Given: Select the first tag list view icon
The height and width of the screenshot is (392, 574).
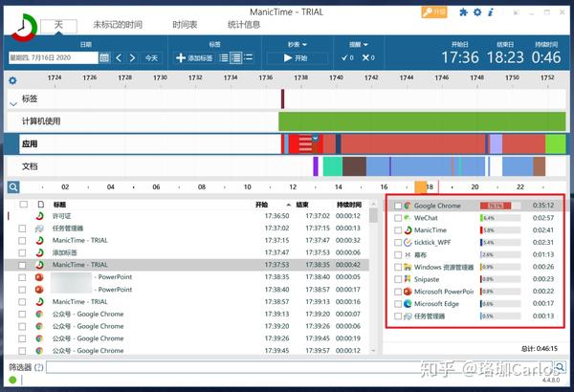Looking at the screenshot, I should coord(223,57).
